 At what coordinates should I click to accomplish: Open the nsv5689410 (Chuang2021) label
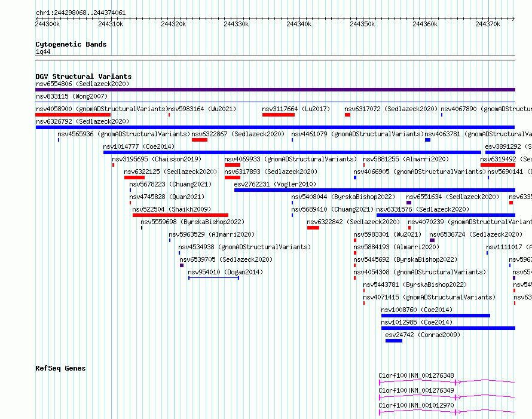point(332,209)
